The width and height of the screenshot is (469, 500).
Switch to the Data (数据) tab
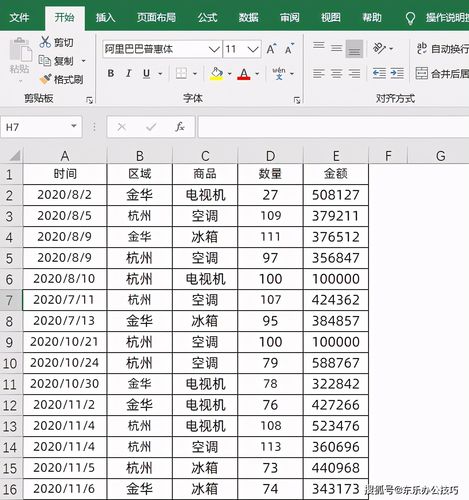[248, 17]
